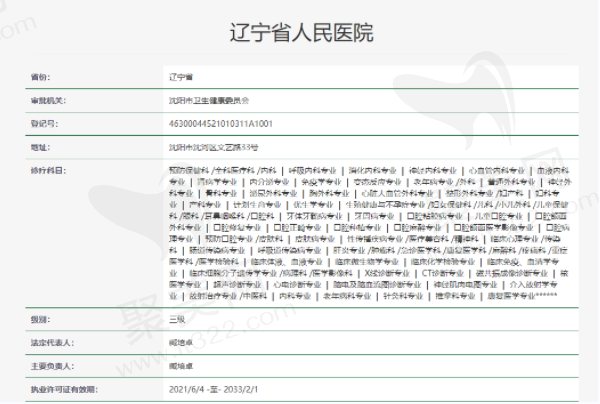Select the 地址 row label

40,148
